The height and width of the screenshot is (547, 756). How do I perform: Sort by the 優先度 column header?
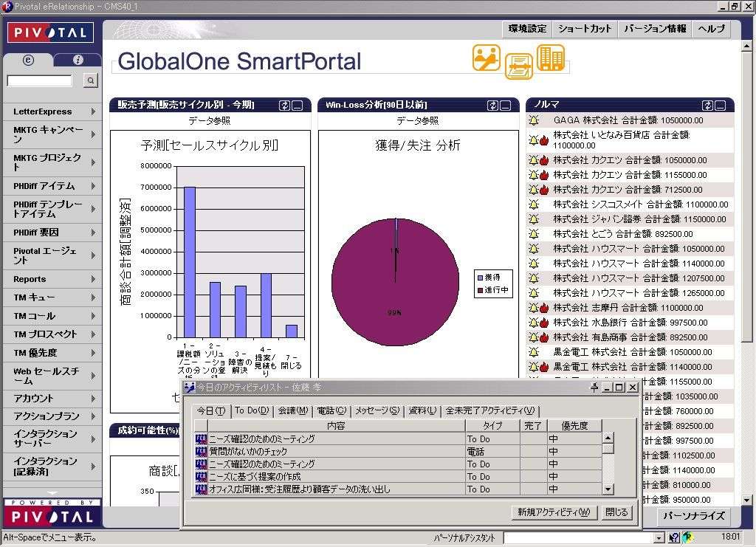coord(574,425)
